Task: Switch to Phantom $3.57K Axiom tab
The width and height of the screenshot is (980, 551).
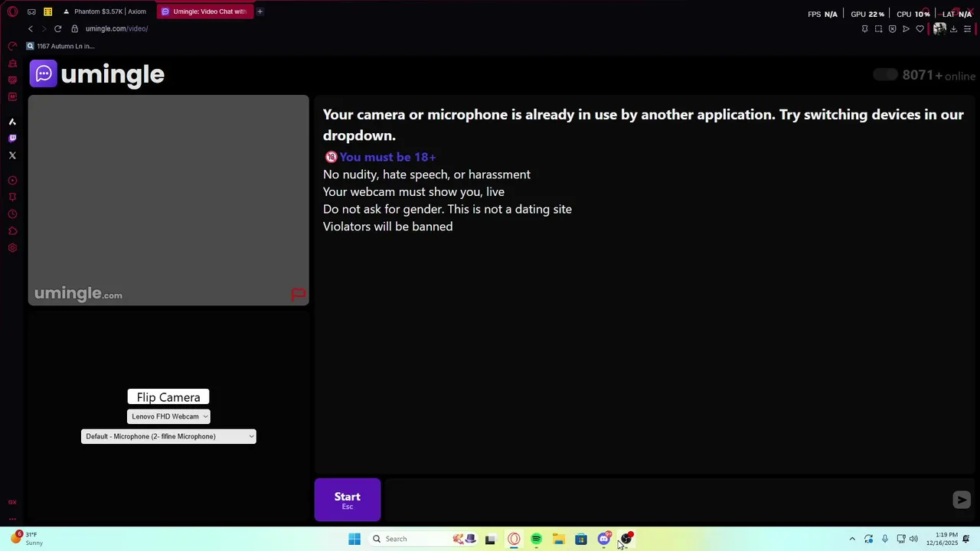Action: (105, 11)
